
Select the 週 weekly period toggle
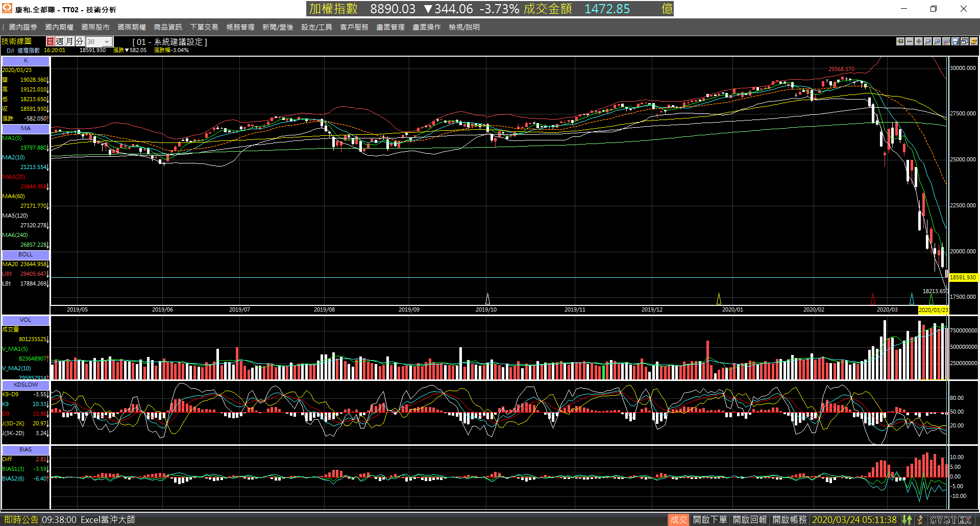pyautogui.click(x=60, y=41)
